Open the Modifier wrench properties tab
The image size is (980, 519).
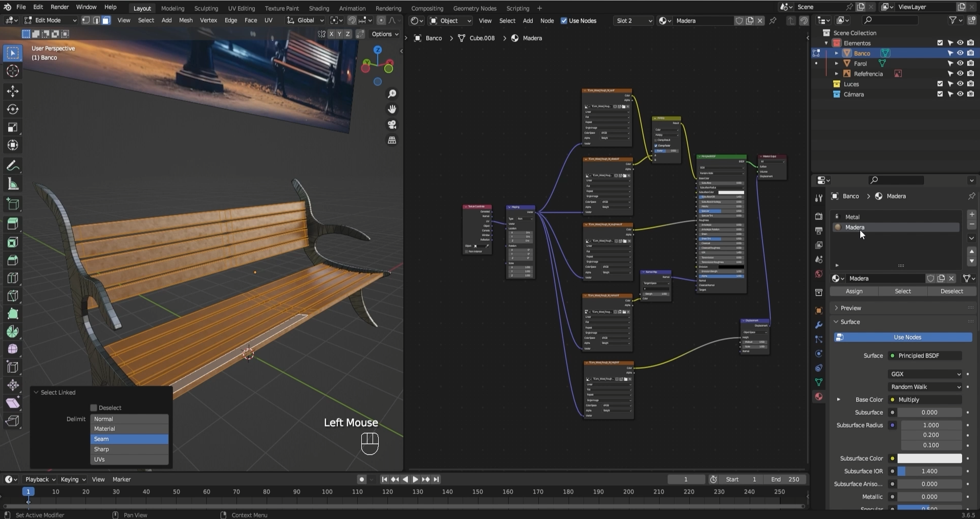click(x=819, y=325)
